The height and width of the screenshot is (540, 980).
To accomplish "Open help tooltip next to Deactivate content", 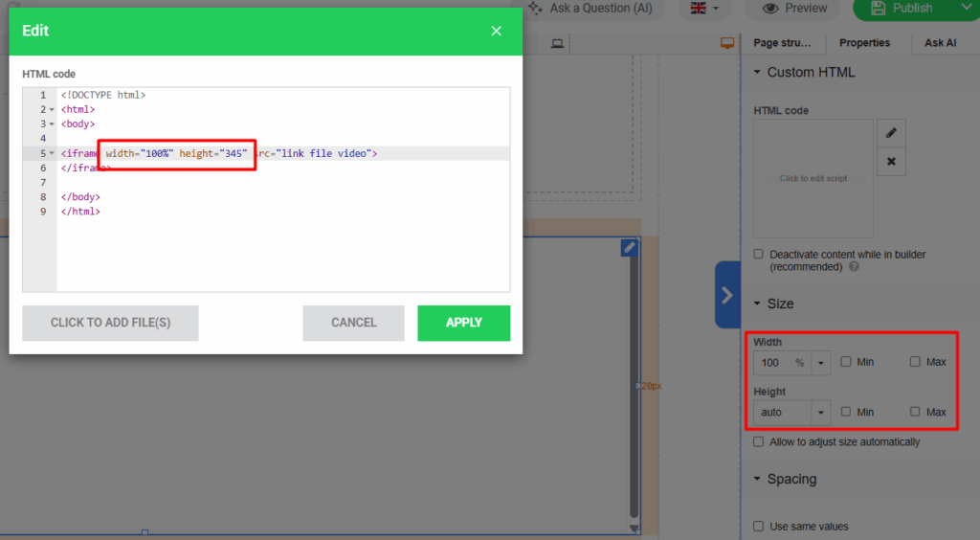I will [x=854, y=267].
